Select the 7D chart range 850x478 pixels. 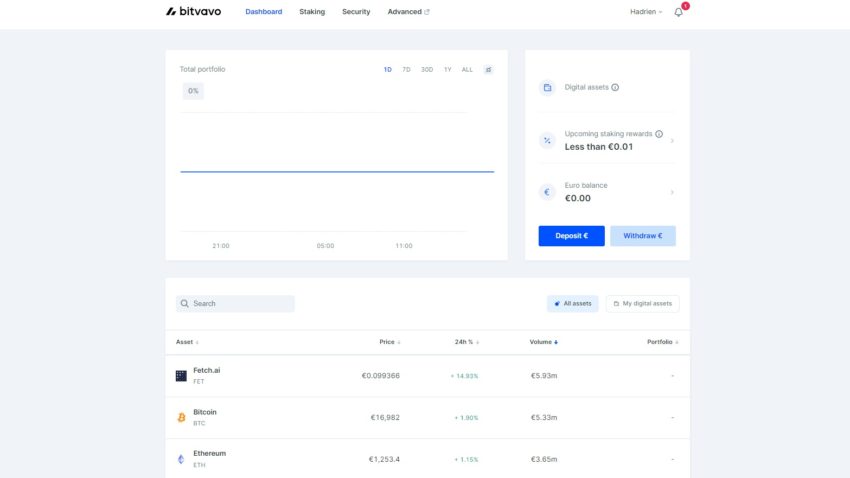pos(406,69)
